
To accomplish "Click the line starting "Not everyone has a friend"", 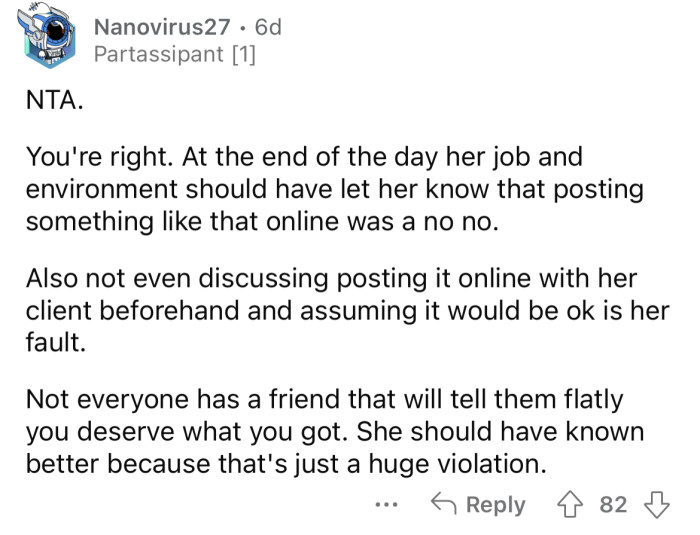I will coord(324,400).
